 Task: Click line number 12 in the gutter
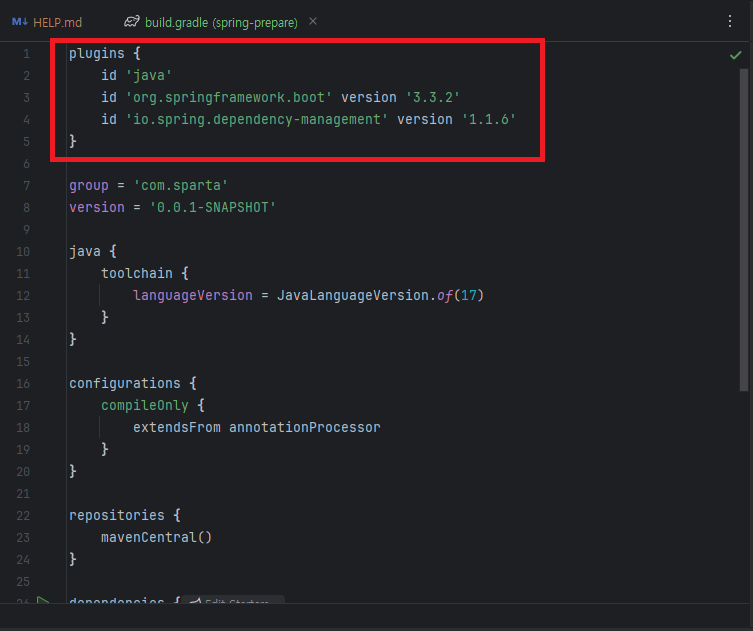[23, 296]
